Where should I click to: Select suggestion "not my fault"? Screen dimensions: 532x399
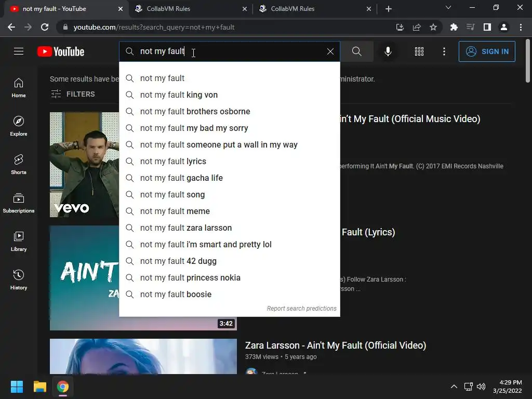229,78
